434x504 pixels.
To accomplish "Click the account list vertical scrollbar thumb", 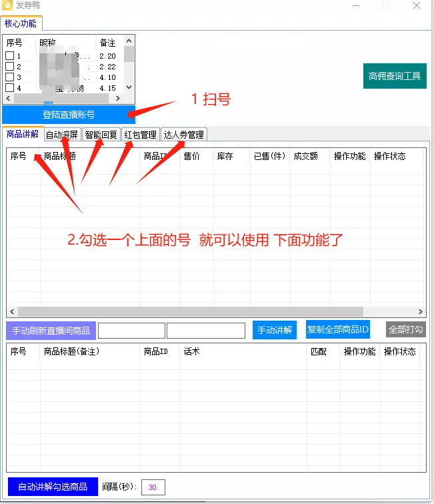I will point(129,54).
